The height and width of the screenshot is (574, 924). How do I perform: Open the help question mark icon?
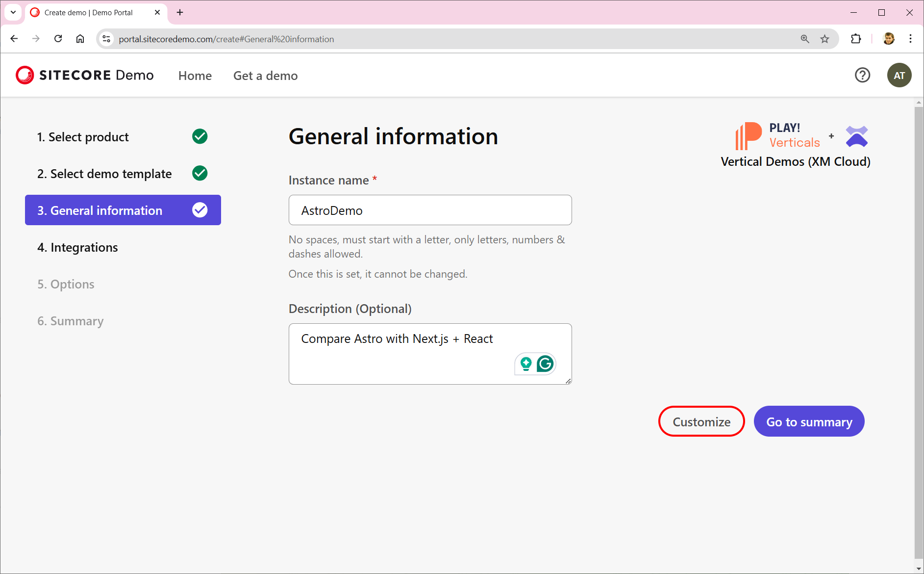point(863,75)
